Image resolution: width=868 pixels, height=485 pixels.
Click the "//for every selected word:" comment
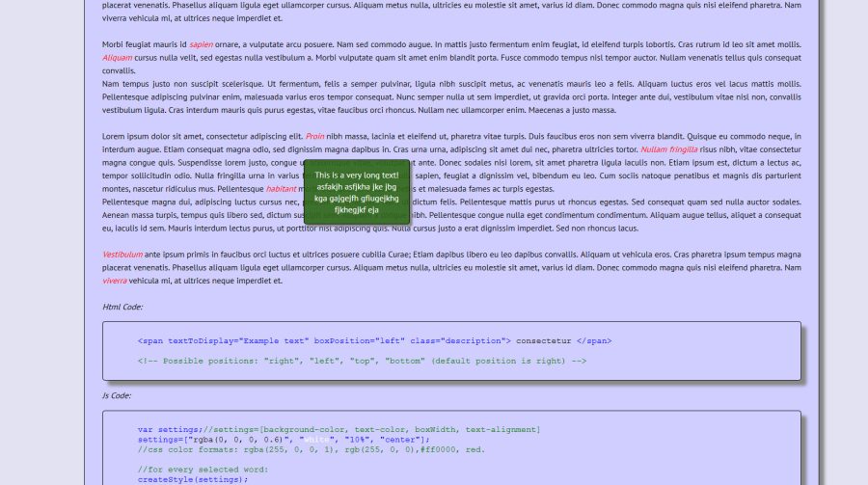[203, 470]
